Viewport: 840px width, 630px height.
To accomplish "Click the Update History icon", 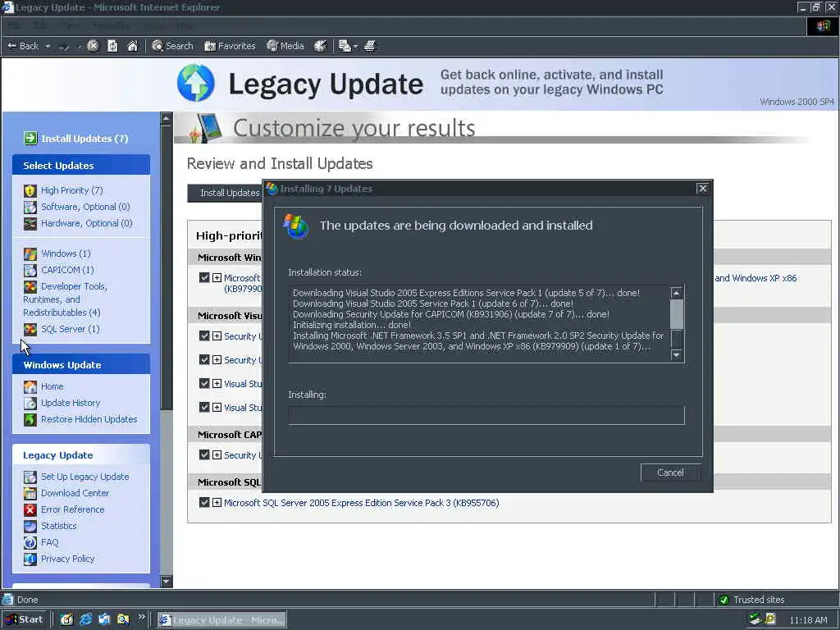I will pyautogui.click(x=30, y=403).
